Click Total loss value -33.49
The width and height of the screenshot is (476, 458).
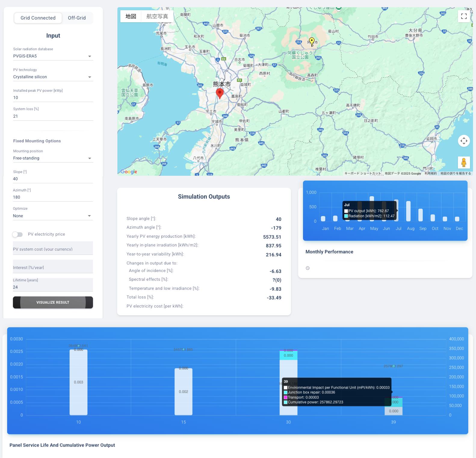[x=274, y=298]
